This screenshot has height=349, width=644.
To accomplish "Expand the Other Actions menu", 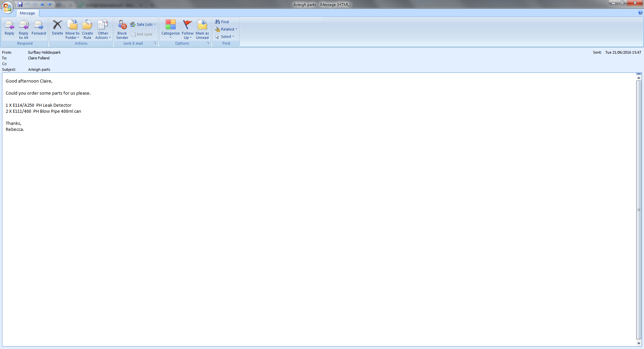I will tap(103, 36).
